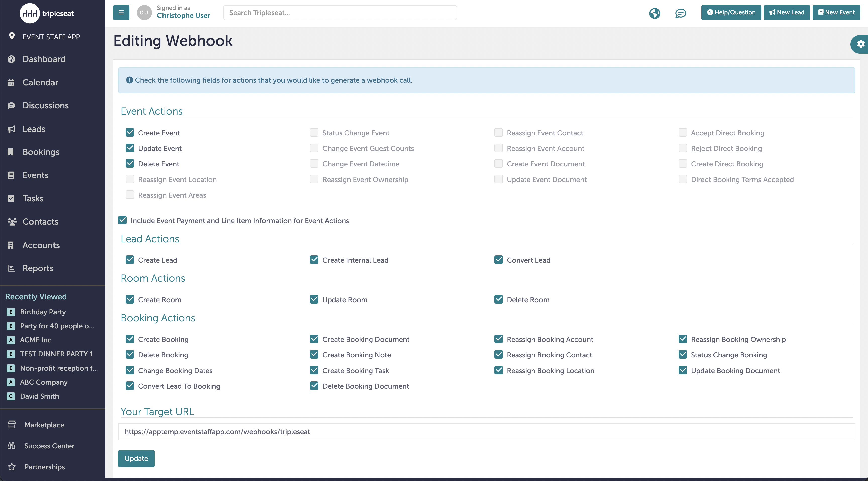The image size is (868, 481).
Task: Enable the Reassign Event Location checkbox
Action: tap(130, 179)
